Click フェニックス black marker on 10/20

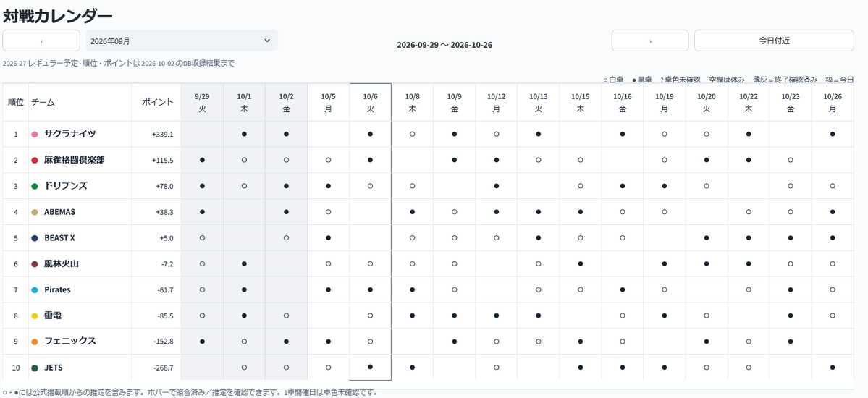[707, 342]
